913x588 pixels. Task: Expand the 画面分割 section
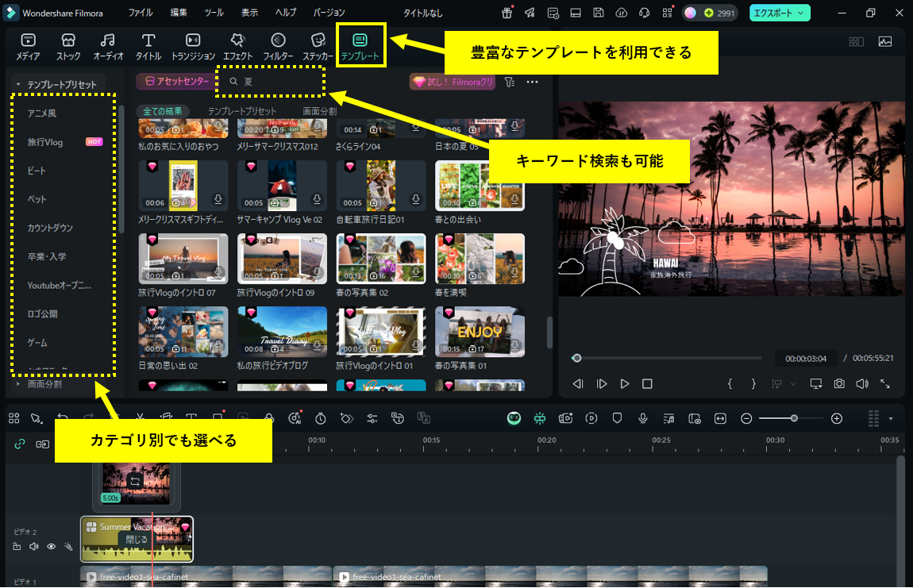(18, 383)
